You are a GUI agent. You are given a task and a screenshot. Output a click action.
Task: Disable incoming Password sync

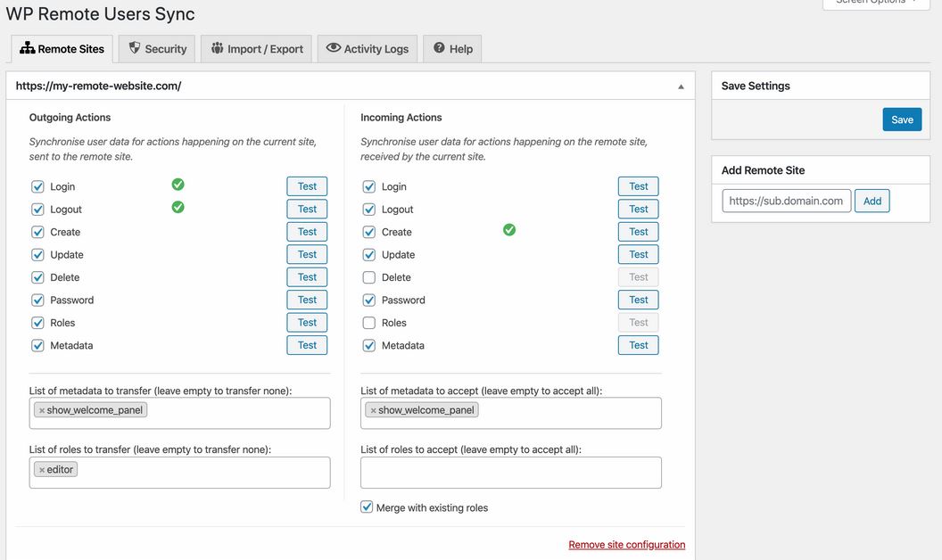[x=369, y=301]
